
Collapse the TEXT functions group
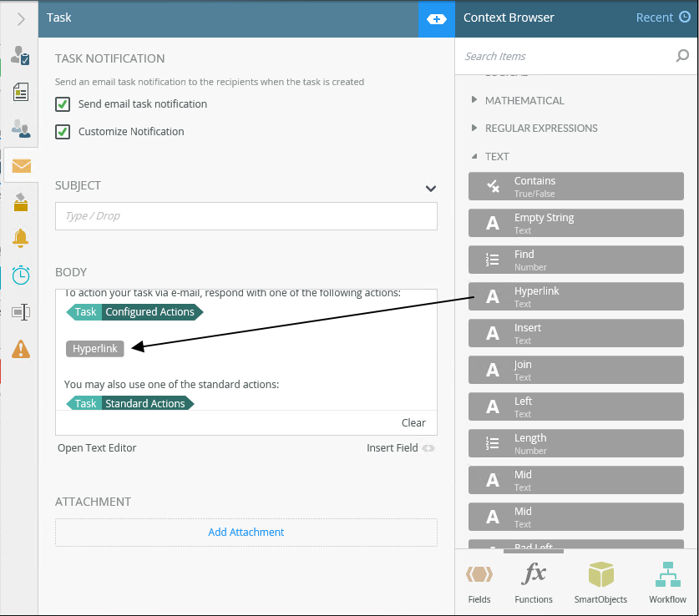(474, 156)
